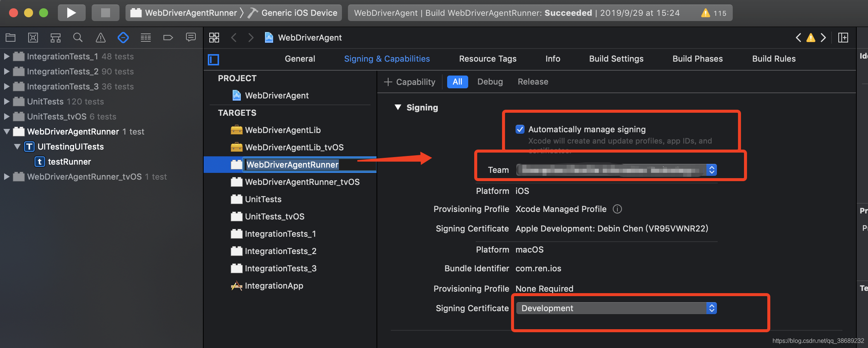The height and width of the screenshot is (348, 868).
Task: Toggle Automatically manage signing checkbox
Action: [520, 129]
